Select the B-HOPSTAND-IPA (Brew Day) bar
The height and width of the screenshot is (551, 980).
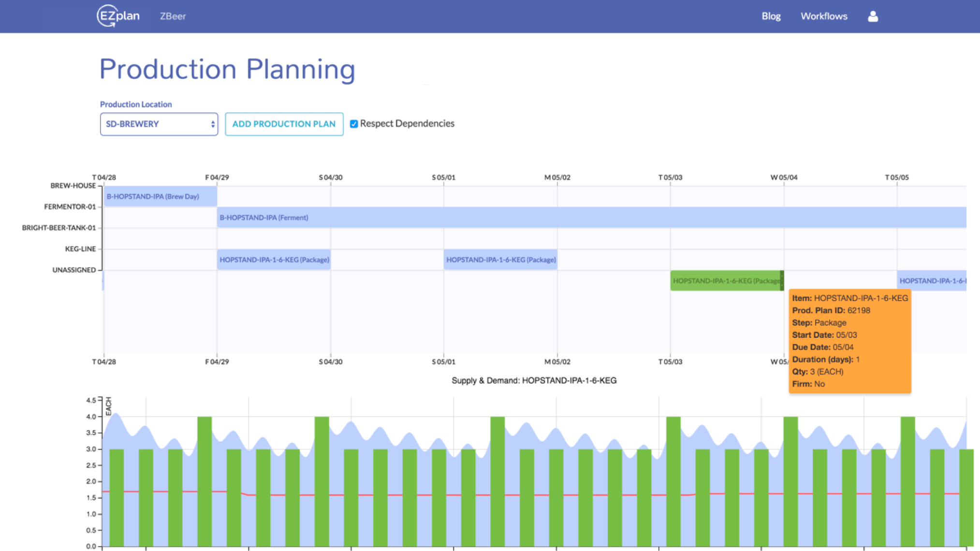(160, 197)
